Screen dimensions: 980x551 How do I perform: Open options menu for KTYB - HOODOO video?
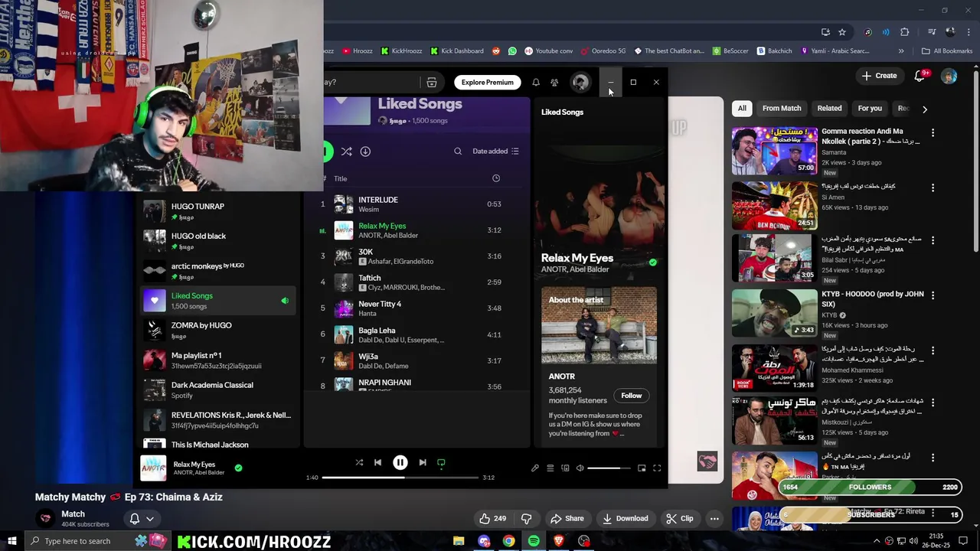coord(933,295)
